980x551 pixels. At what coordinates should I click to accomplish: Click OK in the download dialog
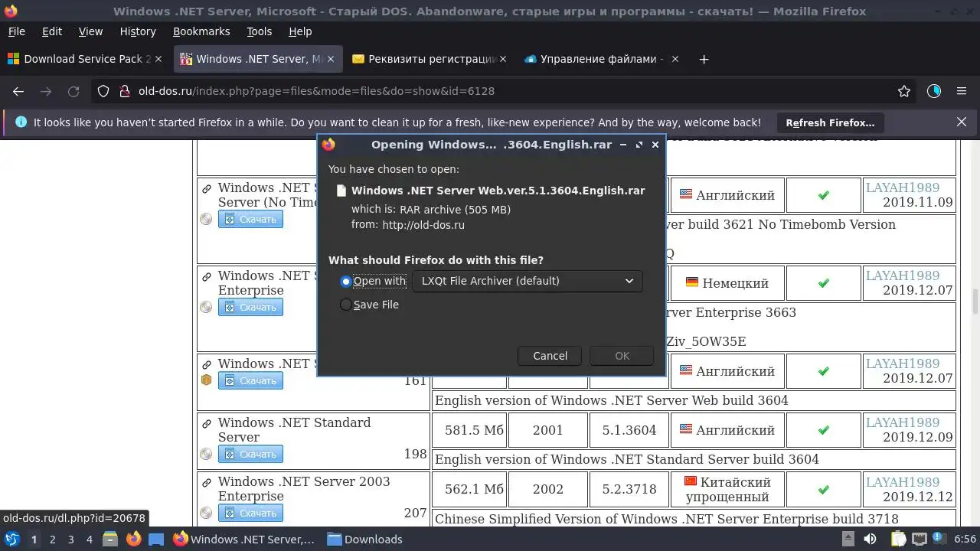tap(622, 356)
